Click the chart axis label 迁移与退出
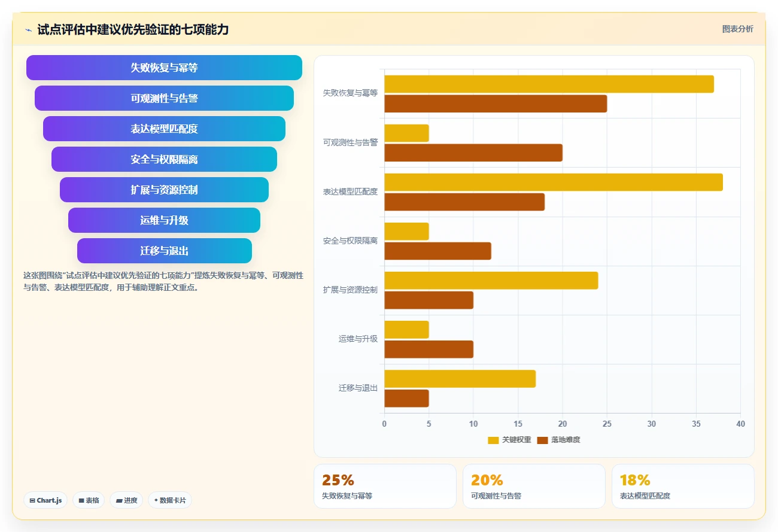 (x=358, y=388)
